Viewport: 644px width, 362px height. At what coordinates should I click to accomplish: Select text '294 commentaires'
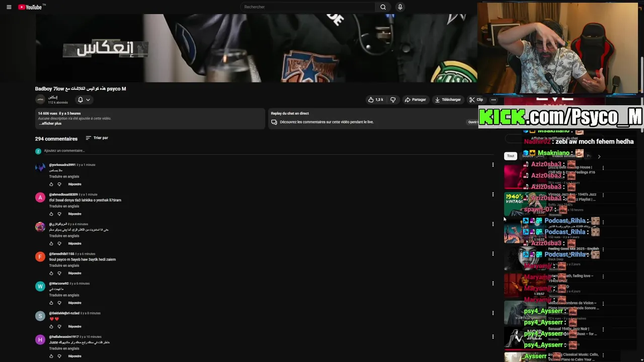pos(56,139)
